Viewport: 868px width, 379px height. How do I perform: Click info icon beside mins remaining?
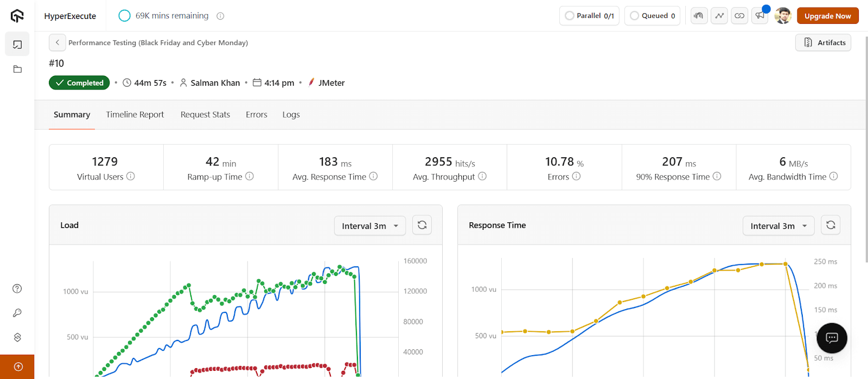[x=220, y=16]
